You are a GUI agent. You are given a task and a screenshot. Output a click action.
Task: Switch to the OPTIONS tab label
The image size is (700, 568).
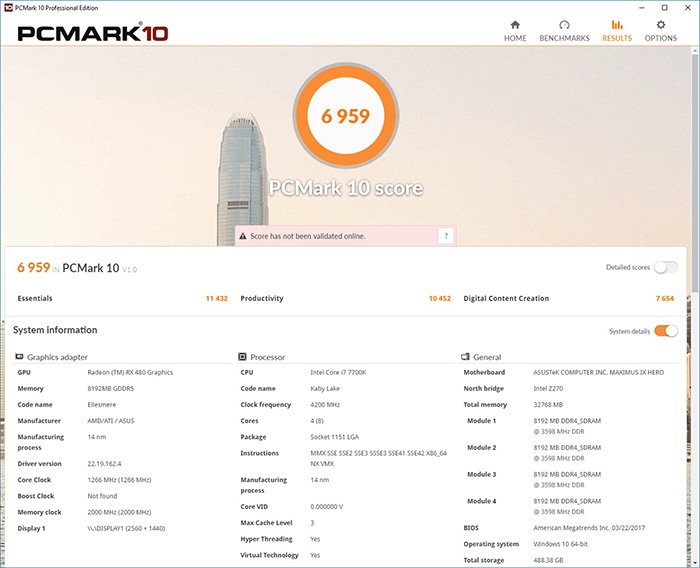point(661,38)
